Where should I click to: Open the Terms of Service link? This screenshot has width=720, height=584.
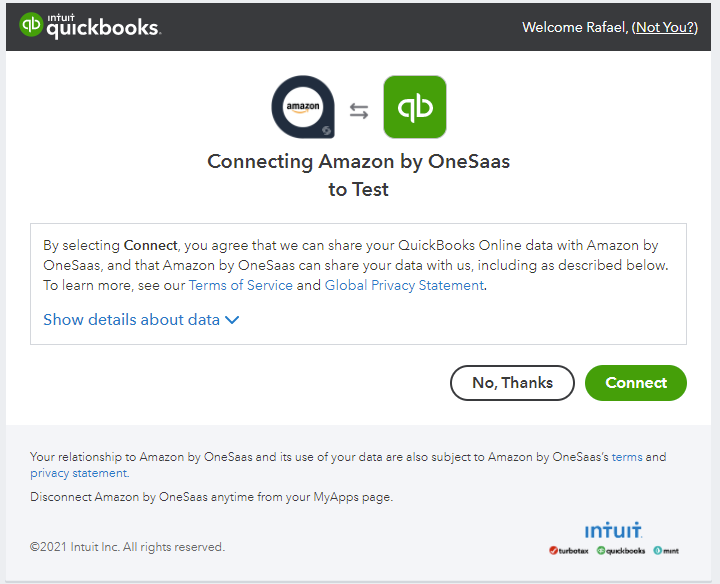pos(241,285)
